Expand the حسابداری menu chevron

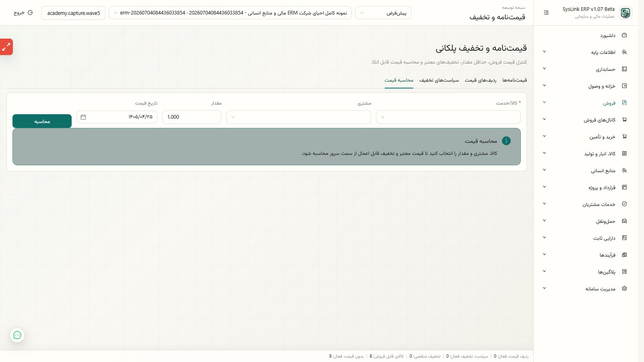pyautogui.click(x=544, y=69)
